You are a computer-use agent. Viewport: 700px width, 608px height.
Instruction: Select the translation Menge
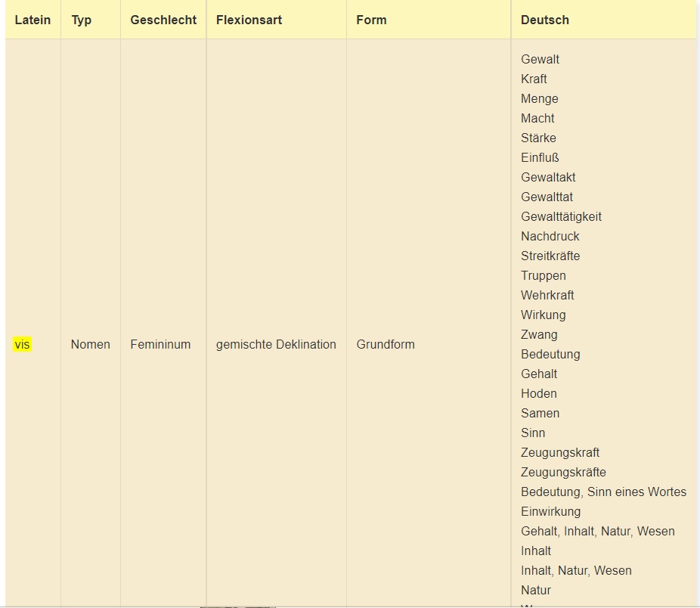coord(539,98)
